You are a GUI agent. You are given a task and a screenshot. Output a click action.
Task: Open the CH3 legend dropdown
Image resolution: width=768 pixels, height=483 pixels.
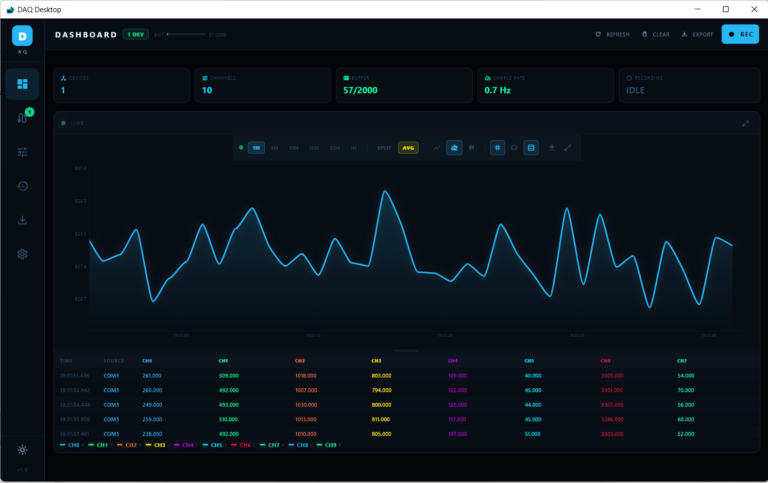click(x=168, y=445)
